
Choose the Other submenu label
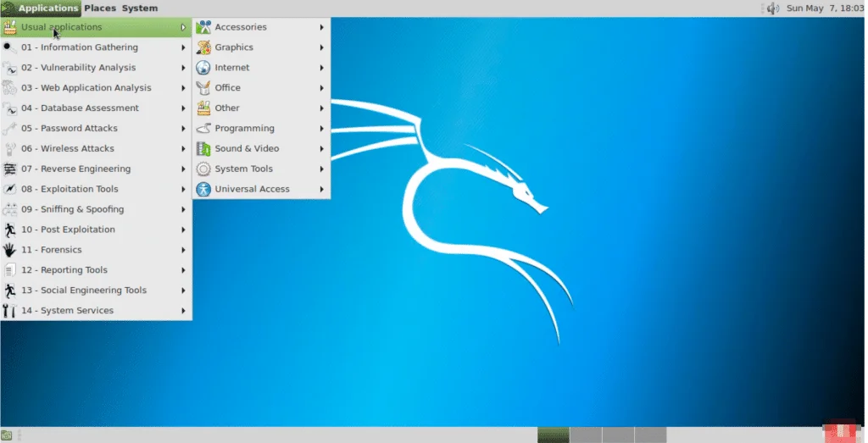pyautogui.click(x=227, y=108)
